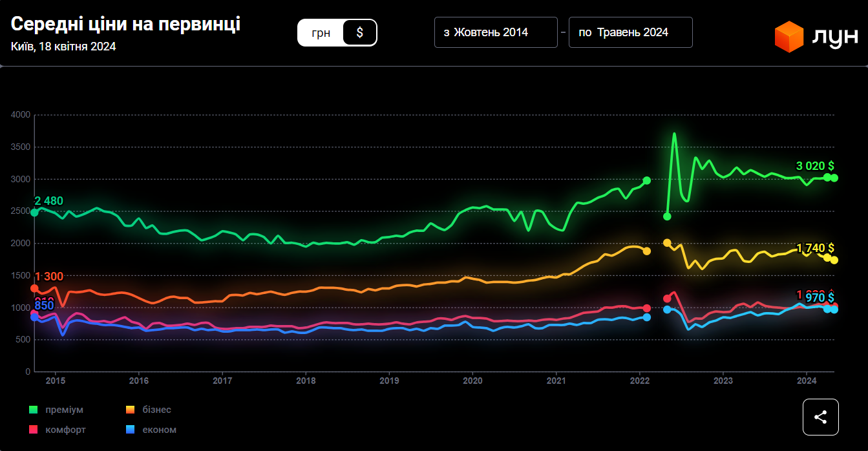Screen dimensions: 868x451
Task: Click the преміум end point labeled 3 020 $
Action: pos(834,178)
